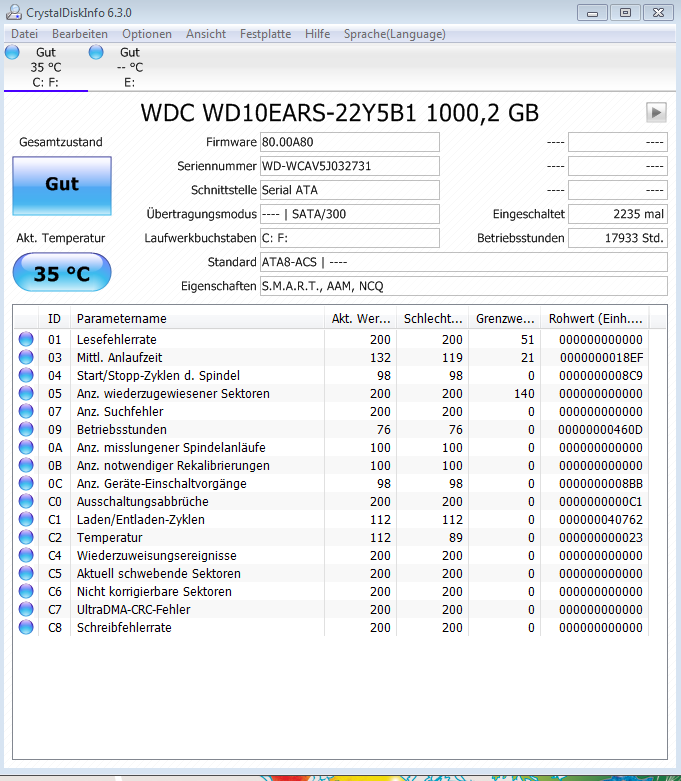This screenshot has height=781, width=681.
Task: Open the Datei menu
Action: 24,34
